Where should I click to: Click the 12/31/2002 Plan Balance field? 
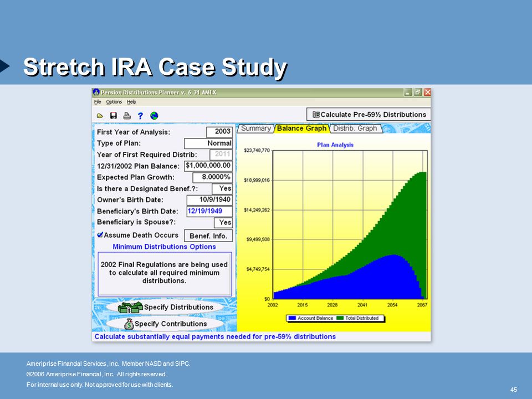[x=208, y=166]
